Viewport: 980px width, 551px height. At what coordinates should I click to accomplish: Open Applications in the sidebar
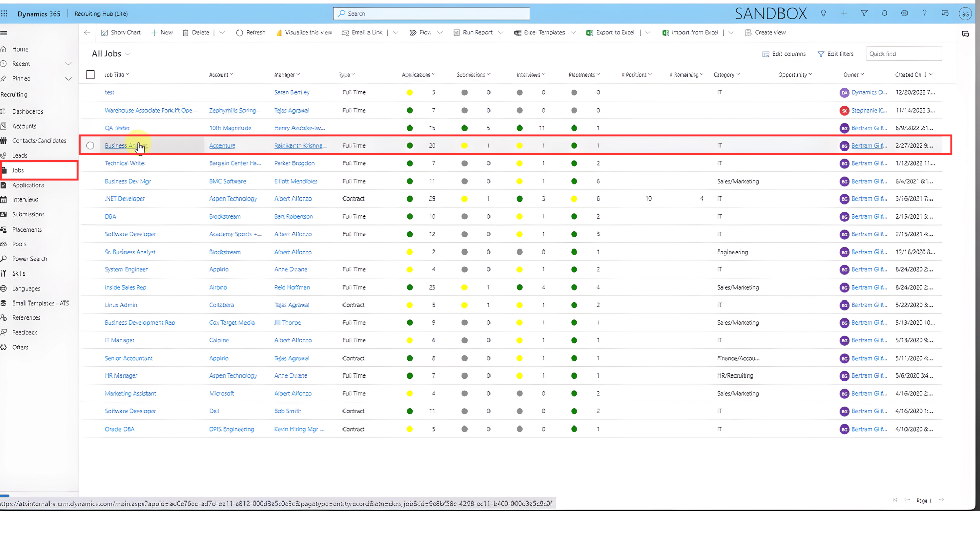[x=28, y=186]
